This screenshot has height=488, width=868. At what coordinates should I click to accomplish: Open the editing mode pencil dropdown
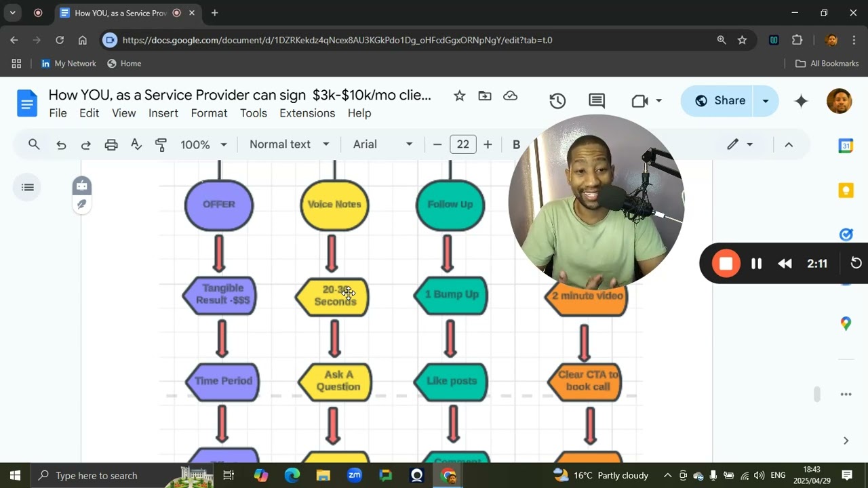click(x=740, y=144)
